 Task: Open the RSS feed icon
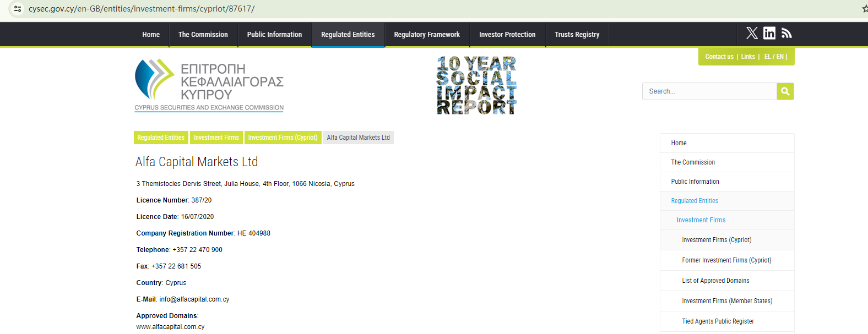tap(786, 34)
